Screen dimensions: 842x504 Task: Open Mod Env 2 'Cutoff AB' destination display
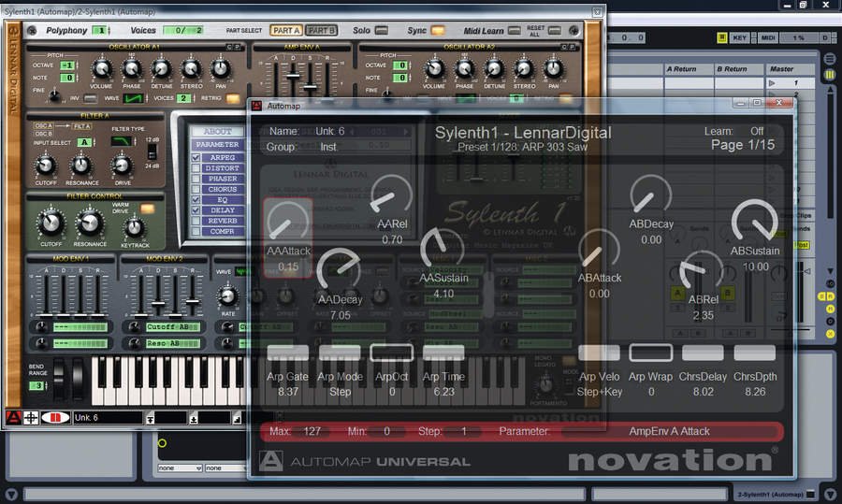click(172, 326)
